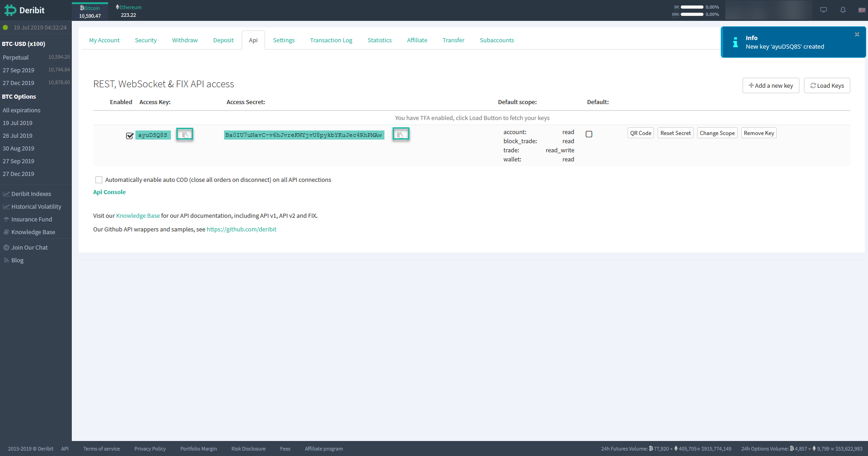Switch to the Settings tab
This screenshot has height=456, width=868.
click(284, 40)
